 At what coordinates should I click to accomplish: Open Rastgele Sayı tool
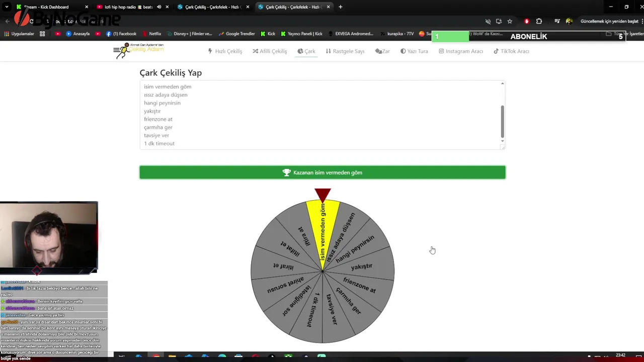[345, 51]
